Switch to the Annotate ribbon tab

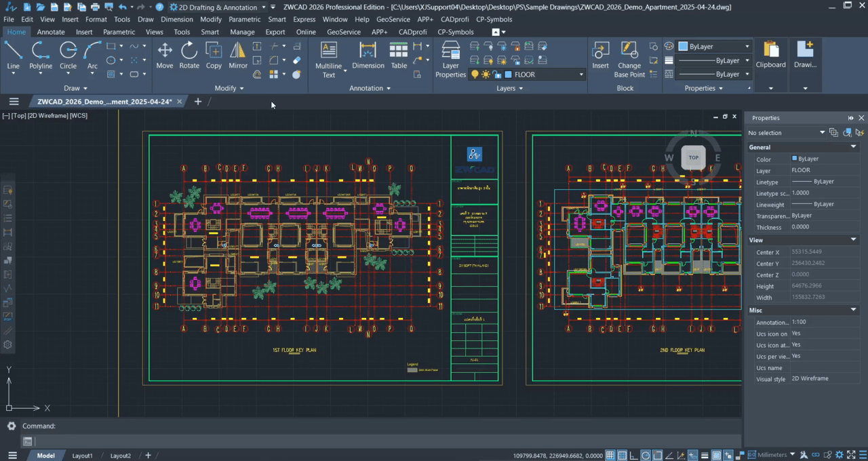pos(51,32)
